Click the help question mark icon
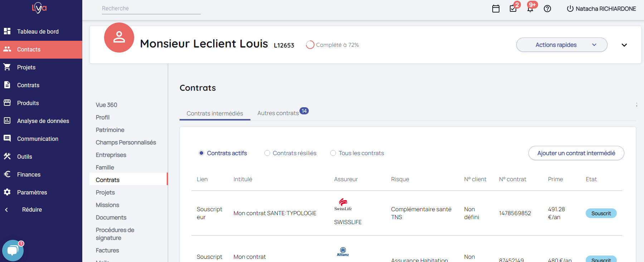This screenshot has width=644, height=262. (x=547, y=9)
